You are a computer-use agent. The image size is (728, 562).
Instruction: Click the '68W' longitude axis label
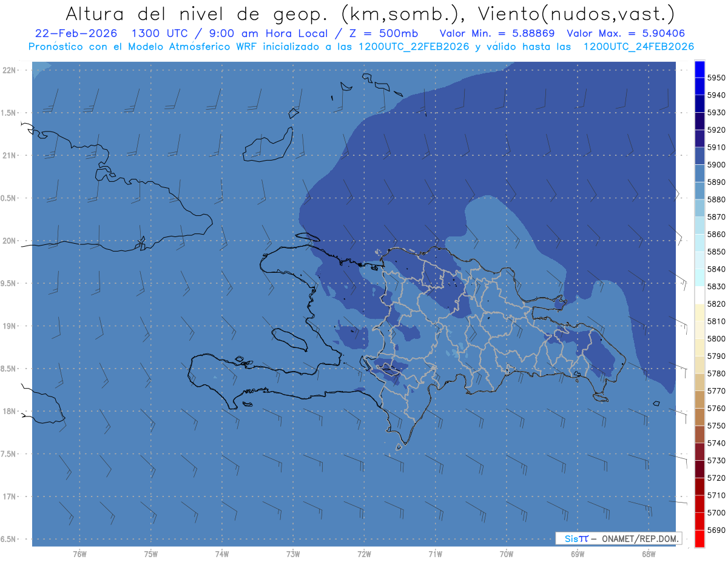click(649, 554)
